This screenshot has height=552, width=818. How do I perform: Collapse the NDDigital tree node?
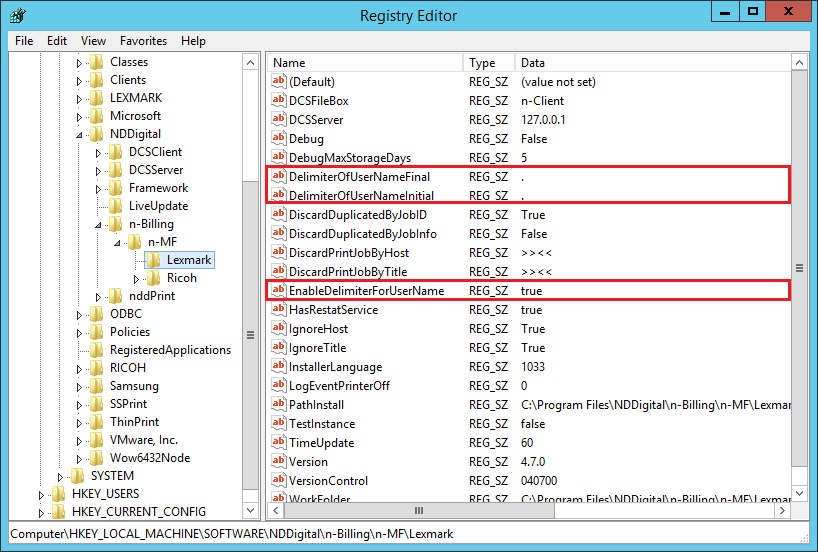tap(80, 134)
